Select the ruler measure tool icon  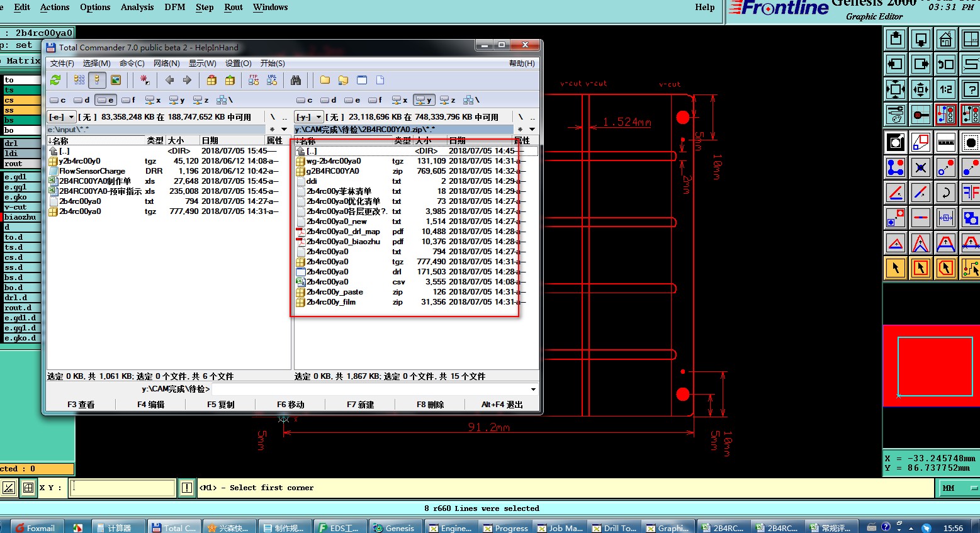pyautogui.click(x=945, y=142)
